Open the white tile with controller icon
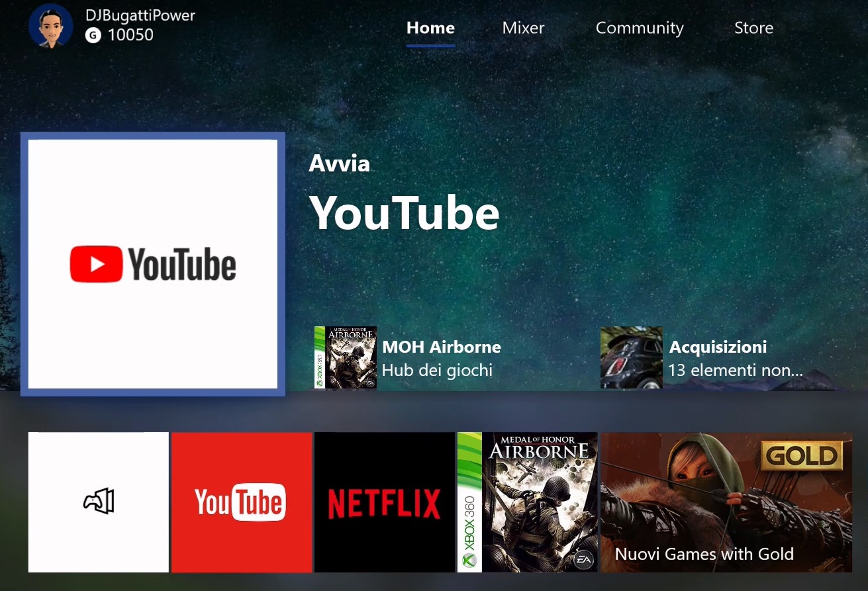 click(99, 502)
